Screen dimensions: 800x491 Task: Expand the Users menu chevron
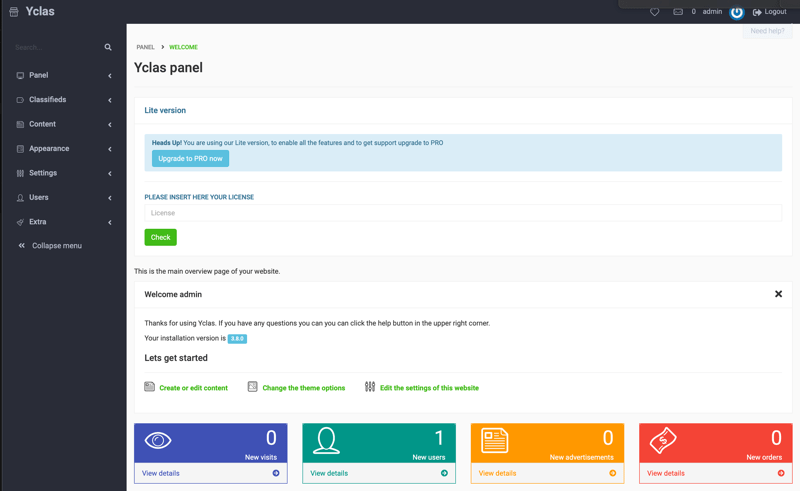coord(110,198)
